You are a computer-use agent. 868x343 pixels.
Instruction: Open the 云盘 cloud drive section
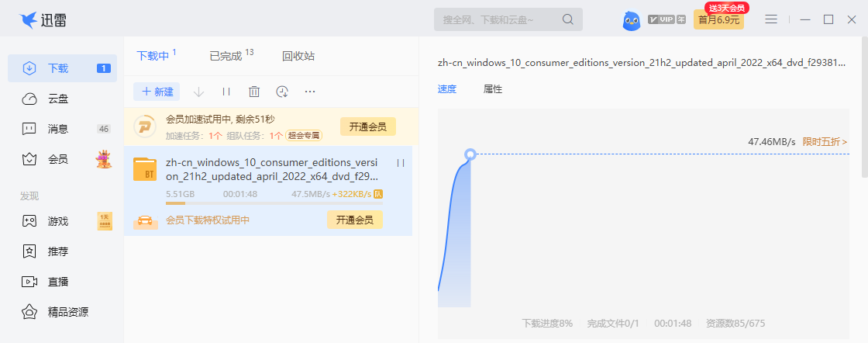click(x=62, y=99)
